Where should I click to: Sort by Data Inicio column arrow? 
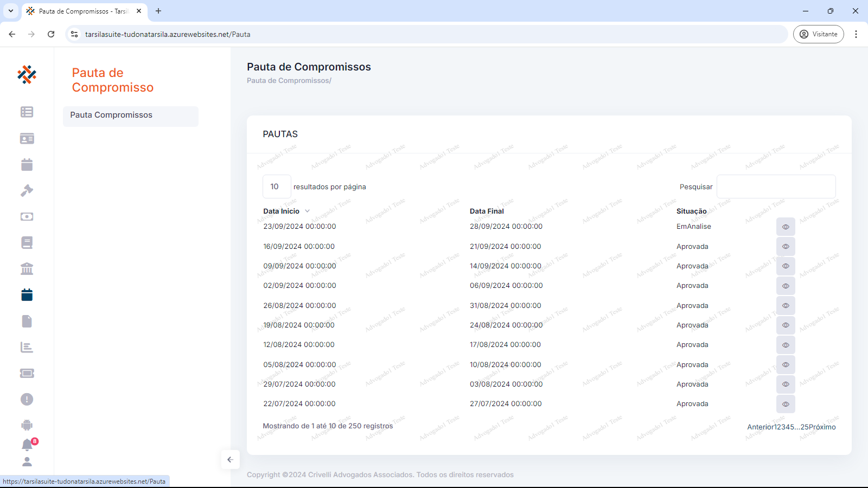click(307, 211)
